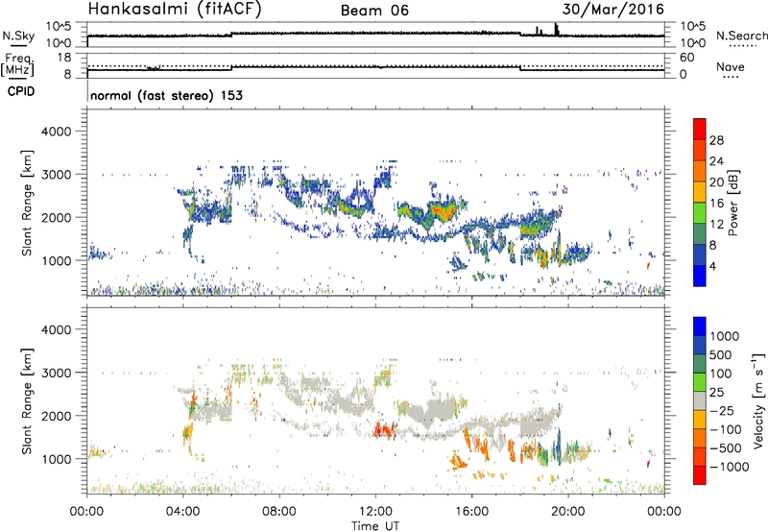Viewport: 768px width, 532px height.
Task: Click the 28 label on Power colorbar
Action: tap(716, 140)
